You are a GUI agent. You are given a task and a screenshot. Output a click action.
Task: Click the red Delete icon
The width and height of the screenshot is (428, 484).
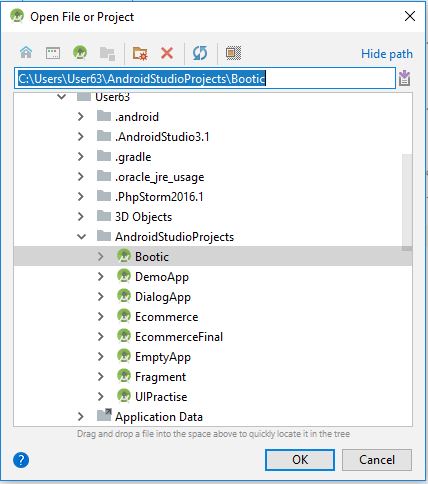[167, 53]
